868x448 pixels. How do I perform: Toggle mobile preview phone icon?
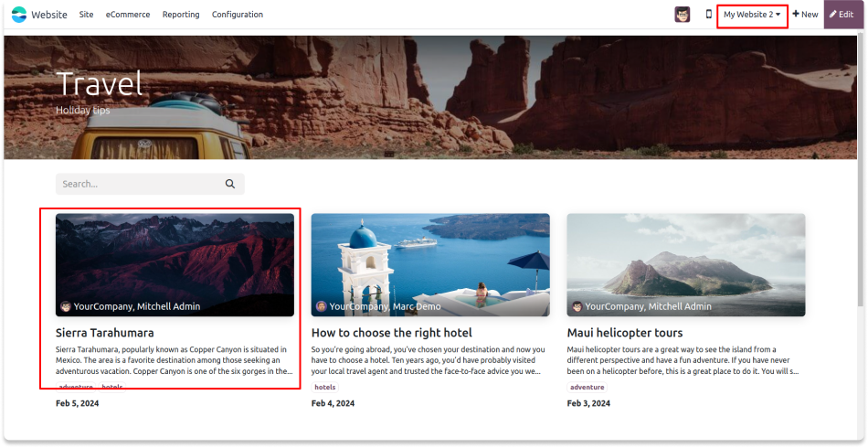tap(708, 15)
